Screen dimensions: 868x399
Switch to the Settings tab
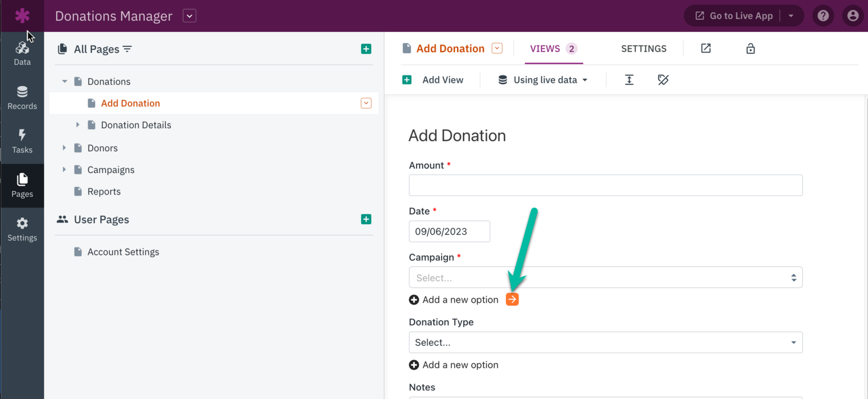(643, 49)
